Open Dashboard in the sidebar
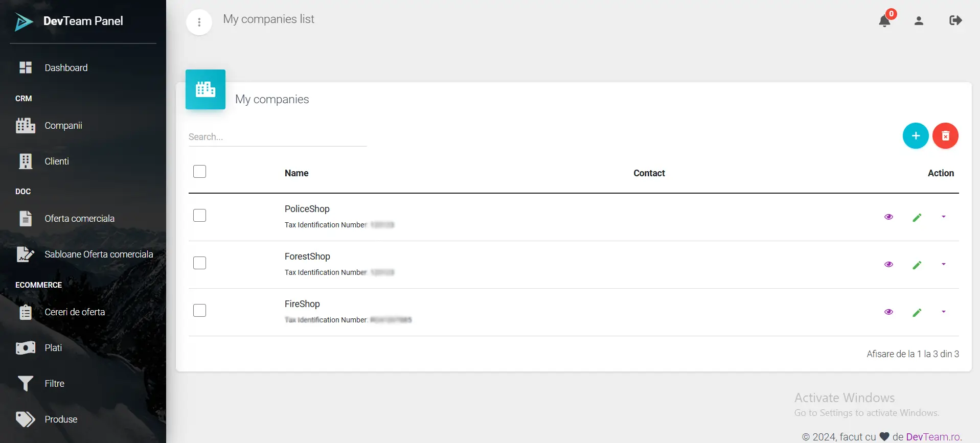 [66, 68]
